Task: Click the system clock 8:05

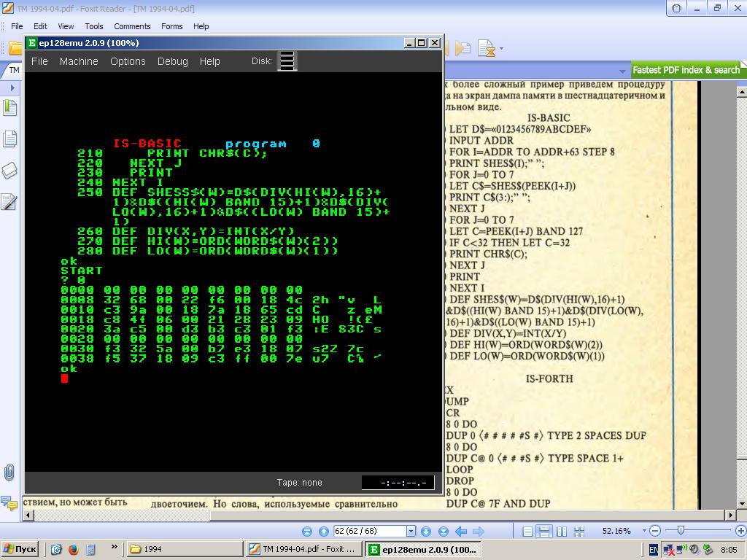Action: pos(729,550)
